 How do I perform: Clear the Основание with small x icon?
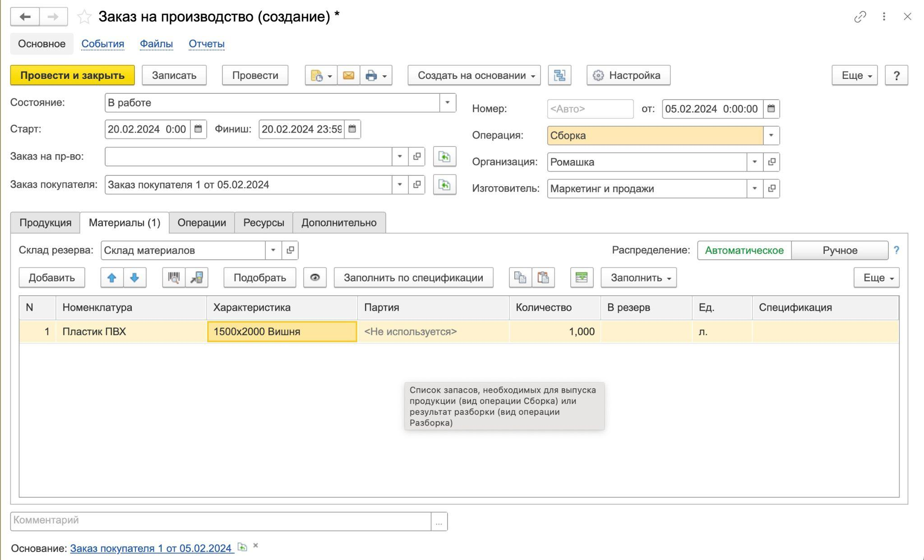[256, 546]
